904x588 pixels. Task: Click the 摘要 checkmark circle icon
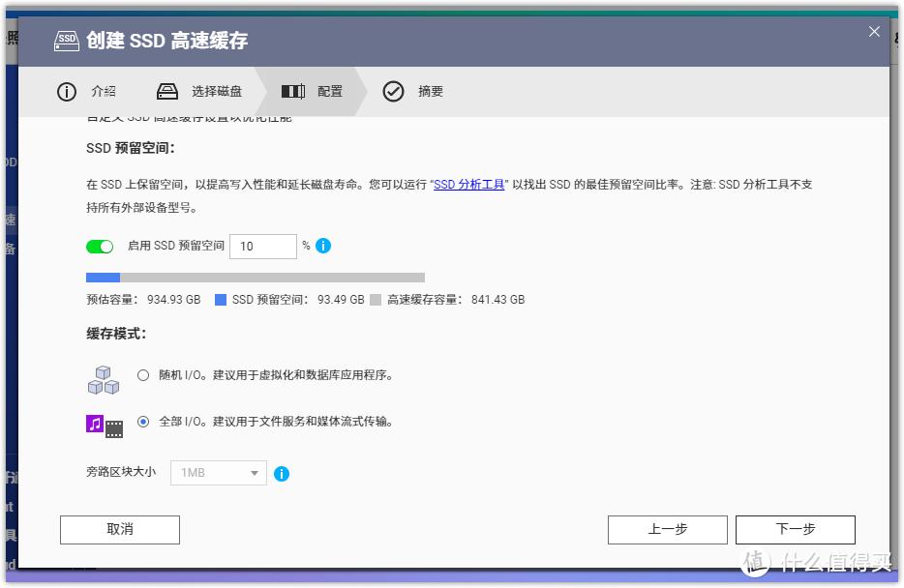point(394,91)
